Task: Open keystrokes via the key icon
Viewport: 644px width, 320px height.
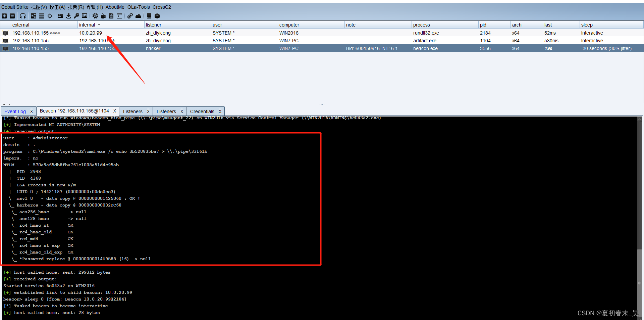Action: [76, 16]
